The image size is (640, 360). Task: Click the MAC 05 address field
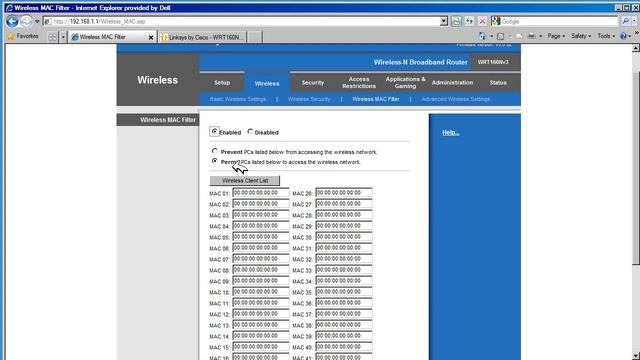261,237
